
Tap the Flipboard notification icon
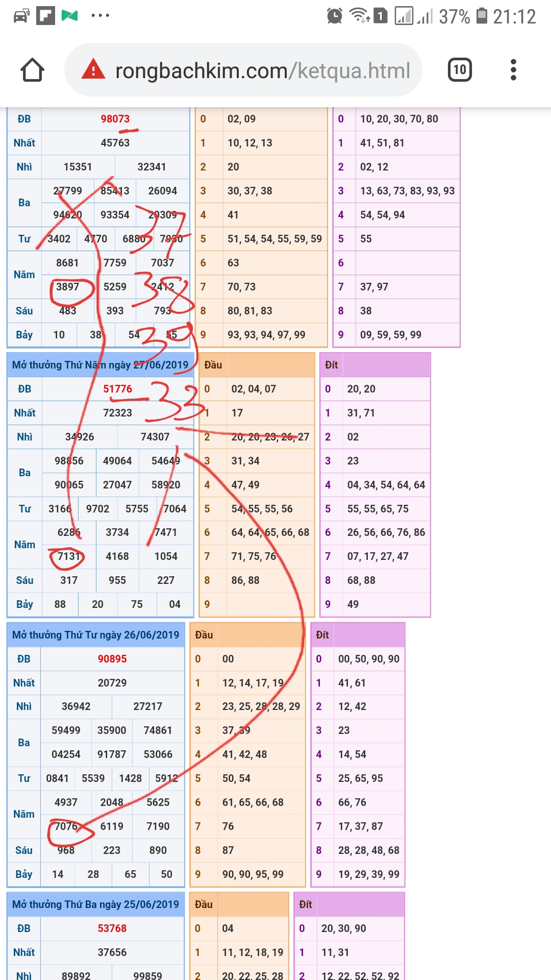[x=45, y=16]
